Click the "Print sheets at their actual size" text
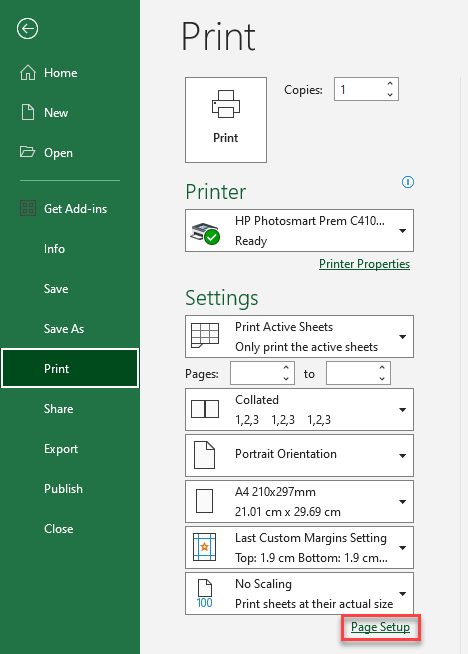468x654 pixels. 314,604
